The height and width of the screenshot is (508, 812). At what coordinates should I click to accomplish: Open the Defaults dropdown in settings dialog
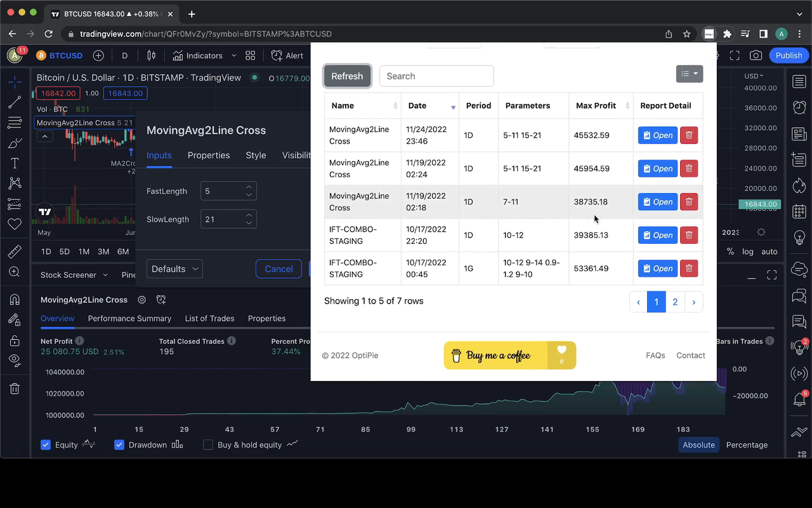(174, 269)
